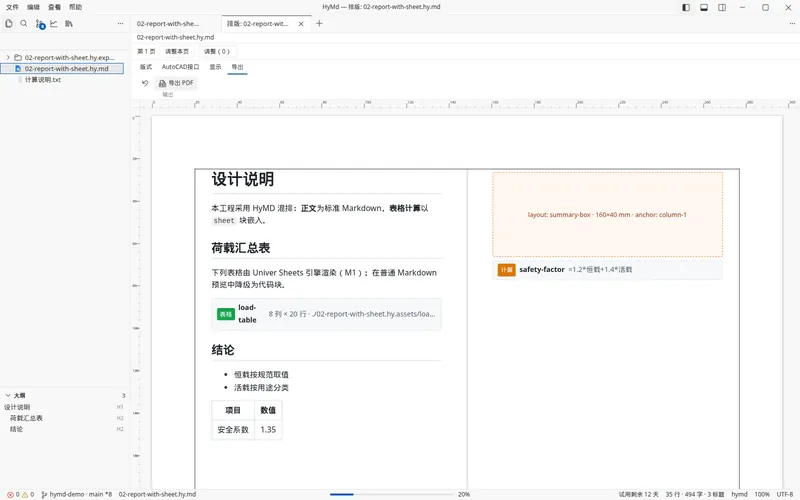Click the table cell 1.35
Viewport: 800px width, 500px height.
click(x=268, y=430)
